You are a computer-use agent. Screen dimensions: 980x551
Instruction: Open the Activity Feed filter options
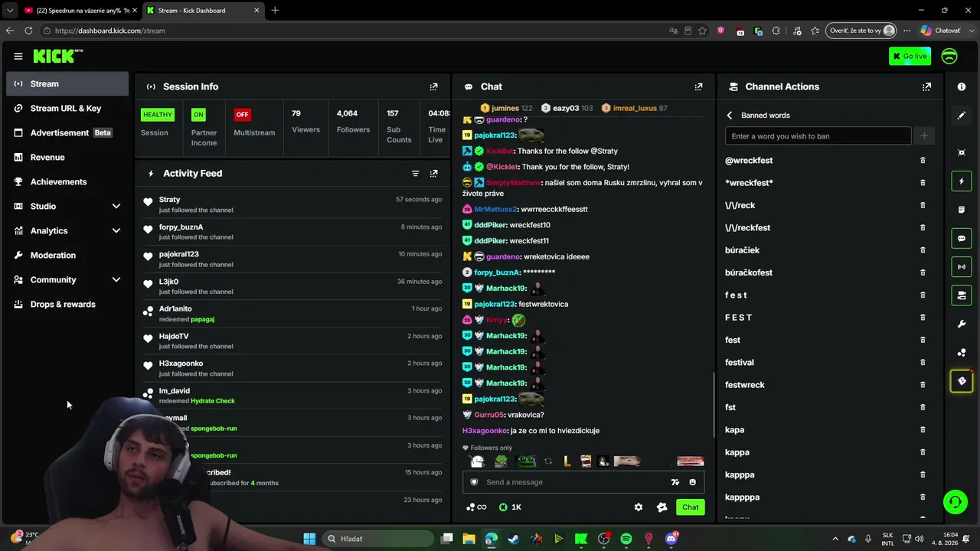pyautogui.click(x=416, y=174)
